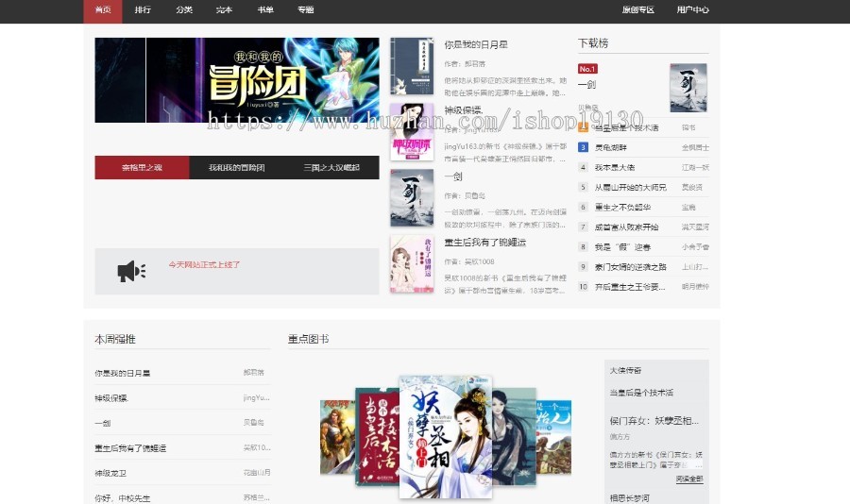Open 神级保镖 in the 本周强推 list
This screenshot has width=850, height=504.
tap(111, 397)
